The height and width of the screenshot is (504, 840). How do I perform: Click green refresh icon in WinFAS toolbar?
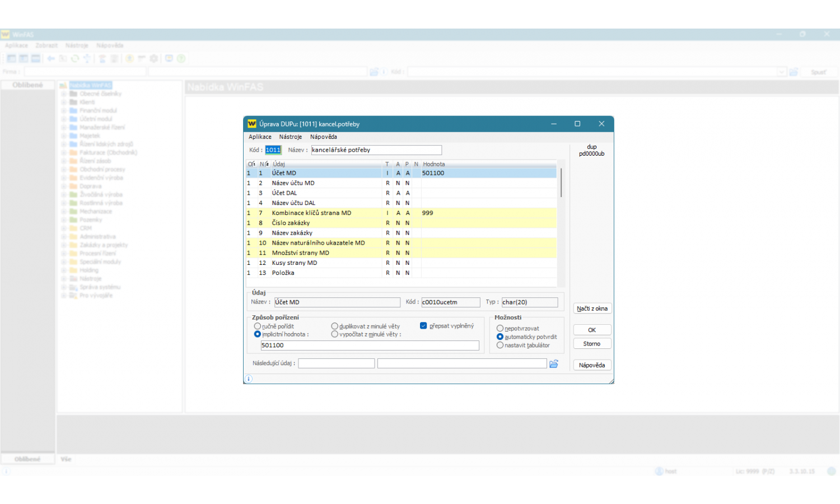click(x=75, y=58)
